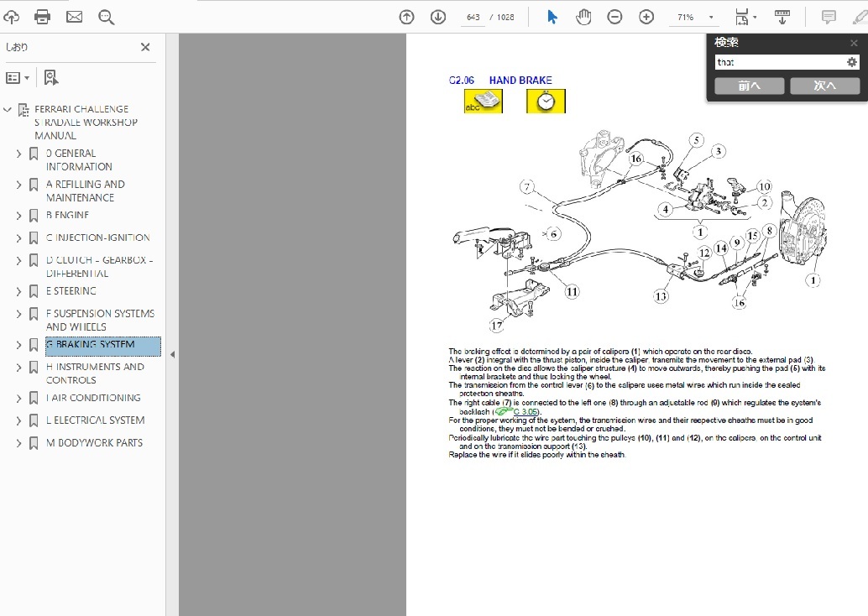Collapse the side panel with the arrow handle

click(172, 354)
